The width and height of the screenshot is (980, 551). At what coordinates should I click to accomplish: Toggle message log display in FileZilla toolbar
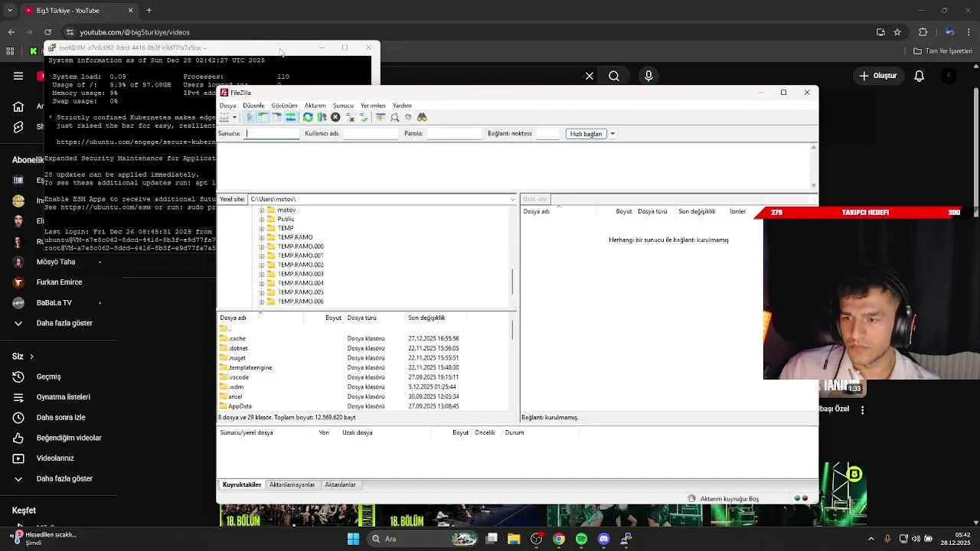click(249, 117)
